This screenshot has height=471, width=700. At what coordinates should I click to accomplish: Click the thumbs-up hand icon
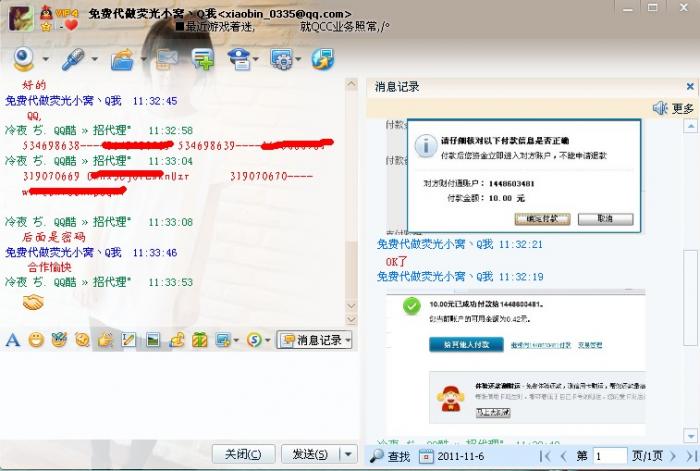click(106, 340)
